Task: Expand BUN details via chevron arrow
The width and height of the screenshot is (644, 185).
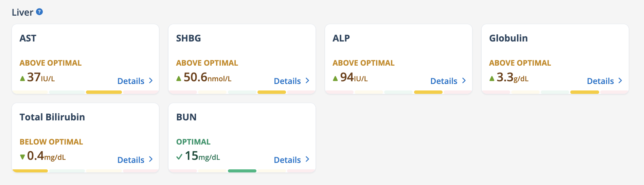Action: pos(307,159)
